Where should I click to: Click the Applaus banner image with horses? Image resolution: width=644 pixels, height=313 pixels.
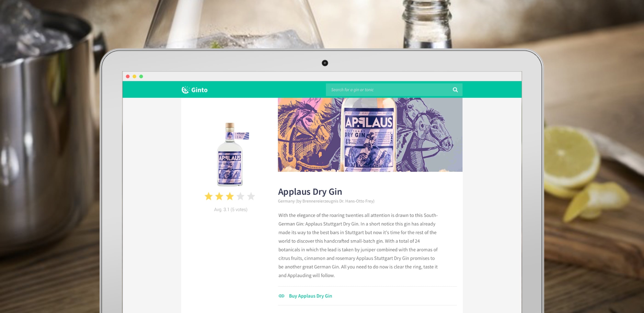point(370,135)
